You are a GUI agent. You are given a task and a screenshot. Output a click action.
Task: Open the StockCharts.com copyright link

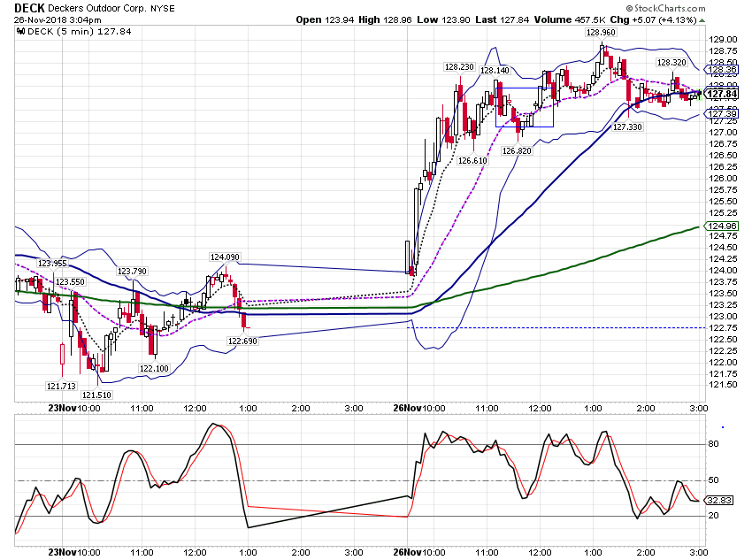(665, 8)
